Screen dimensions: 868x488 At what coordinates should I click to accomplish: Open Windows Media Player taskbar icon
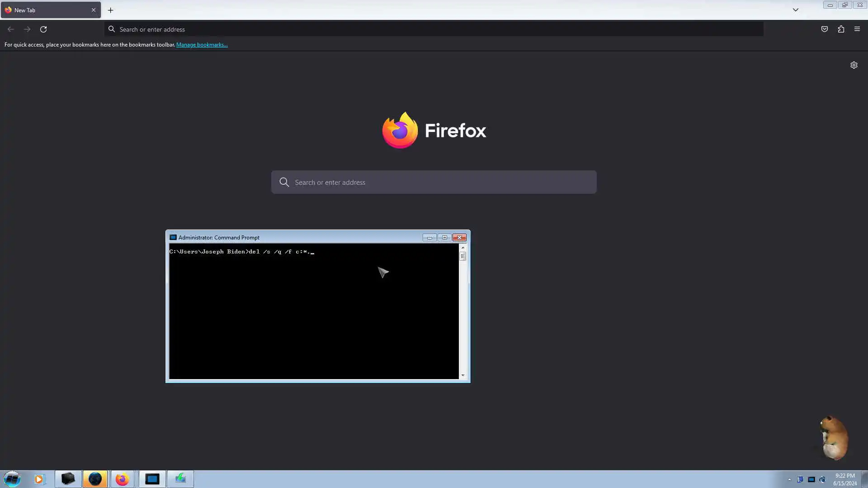(39, 479)
